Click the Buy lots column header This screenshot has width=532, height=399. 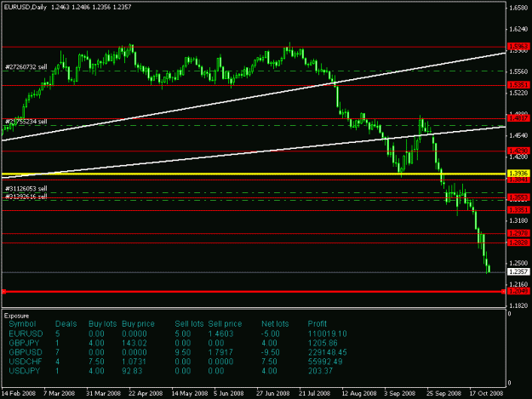(x=102, y=324)
